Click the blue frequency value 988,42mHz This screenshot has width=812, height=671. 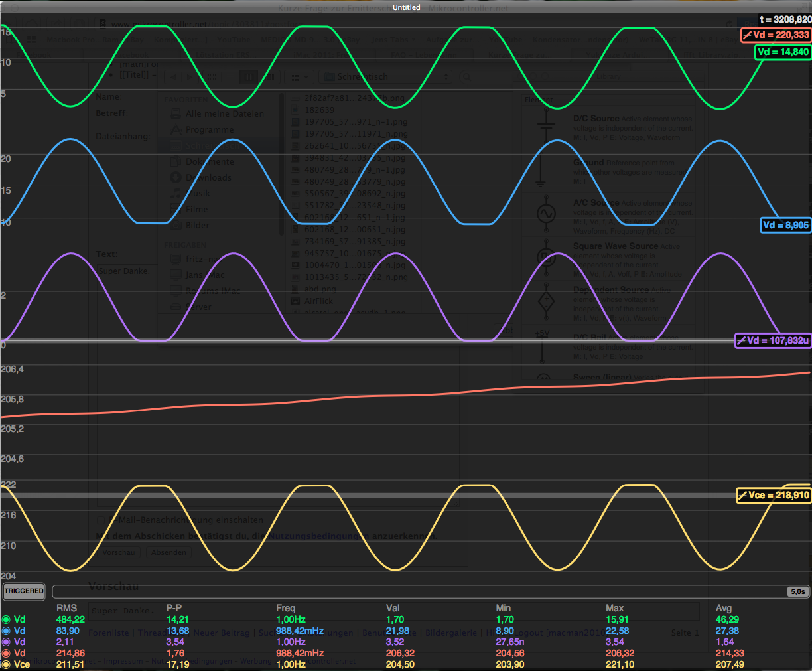click(x=300, y=631)
